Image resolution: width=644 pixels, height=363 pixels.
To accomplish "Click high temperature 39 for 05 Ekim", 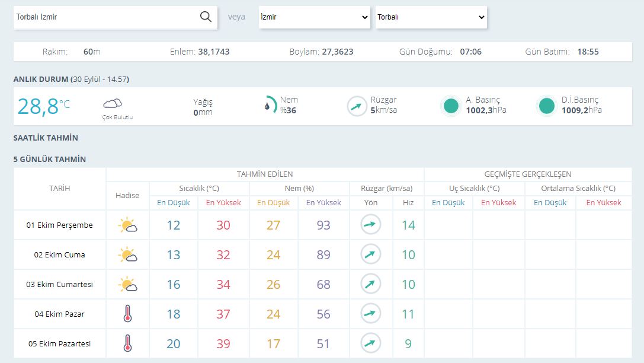I will [223, 343].
